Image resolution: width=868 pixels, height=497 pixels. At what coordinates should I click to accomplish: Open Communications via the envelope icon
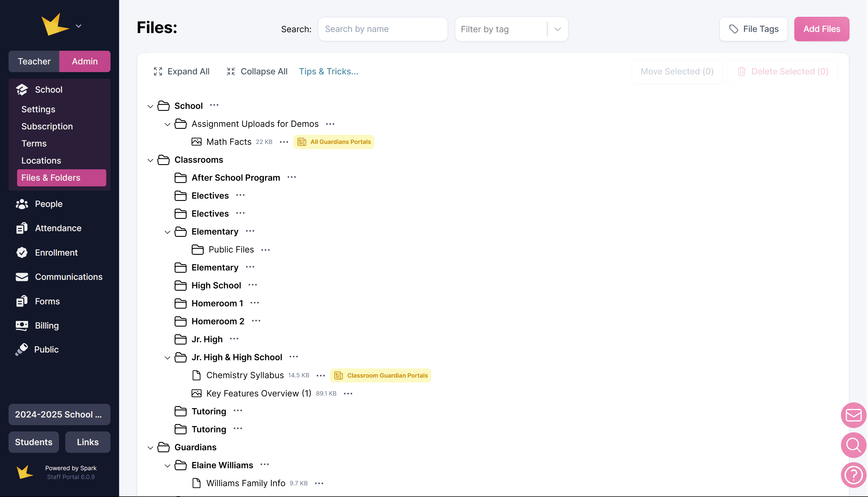tap(22, 277)
